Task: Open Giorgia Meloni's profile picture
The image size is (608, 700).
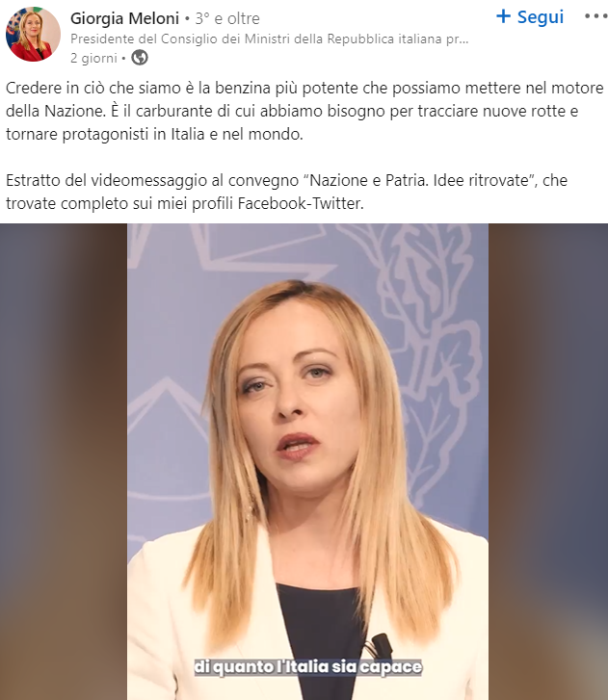Action: coord(33,34)
